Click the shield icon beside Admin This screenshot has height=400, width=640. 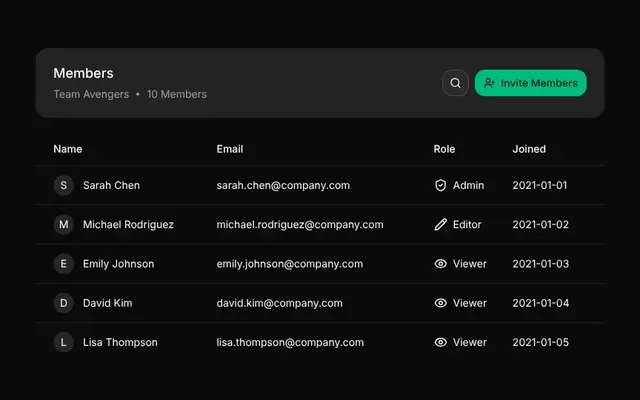click(x=440, y=185)
